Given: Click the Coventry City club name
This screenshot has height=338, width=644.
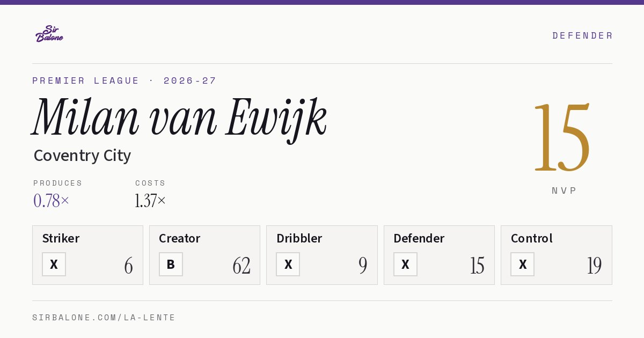Looking at the screenshot, I should (82, 156).
